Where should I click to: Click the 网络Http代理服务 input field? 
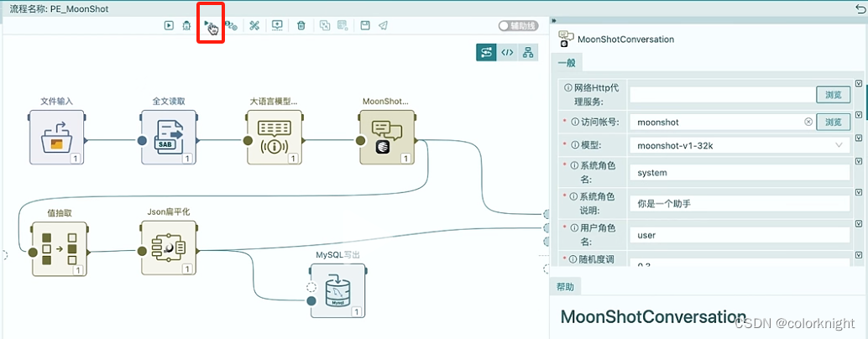(722, 95)
